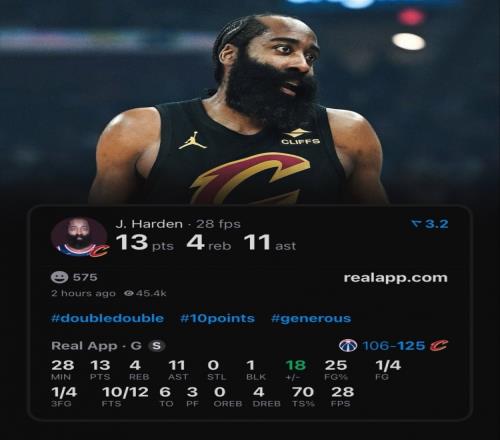Select the Wizards team logo beside the score
Viewport: 500px width, 440px height.
[348, 346]
